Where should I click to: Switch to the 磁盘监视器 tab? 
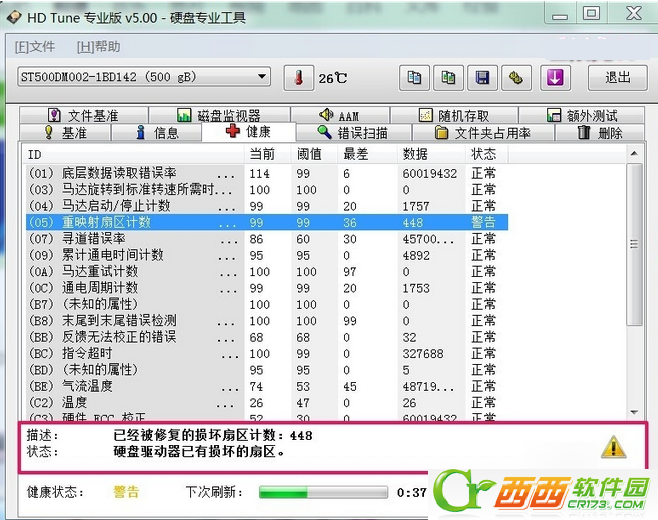[x=219, y=115]
